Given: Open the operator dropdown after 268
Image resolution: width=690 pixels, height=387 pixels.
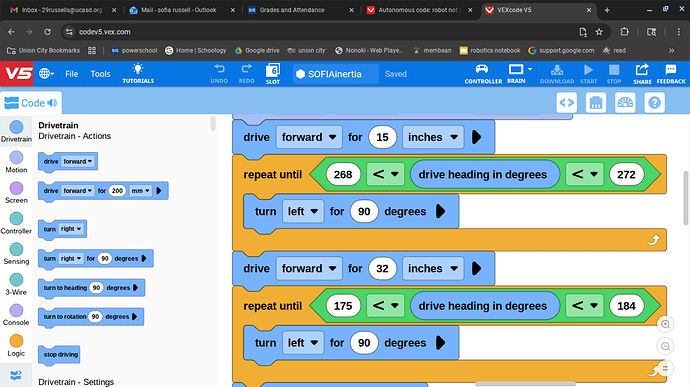Looking at the screenshot, I should 385,174.
